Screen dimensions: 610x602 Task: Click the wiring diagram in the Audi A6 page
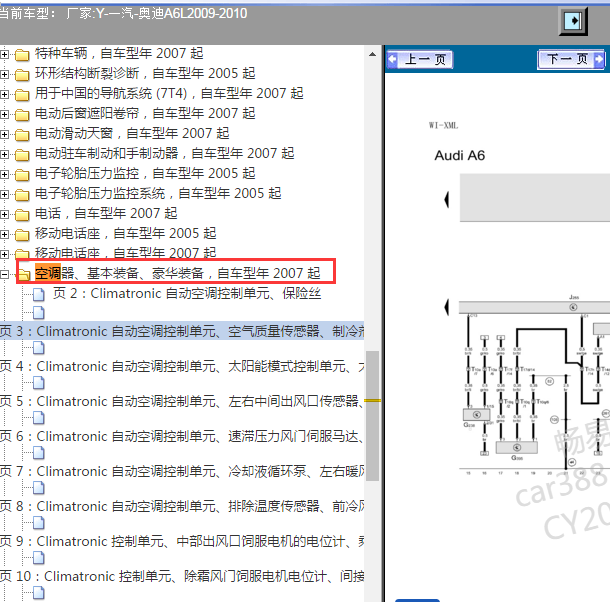[534, 384]
